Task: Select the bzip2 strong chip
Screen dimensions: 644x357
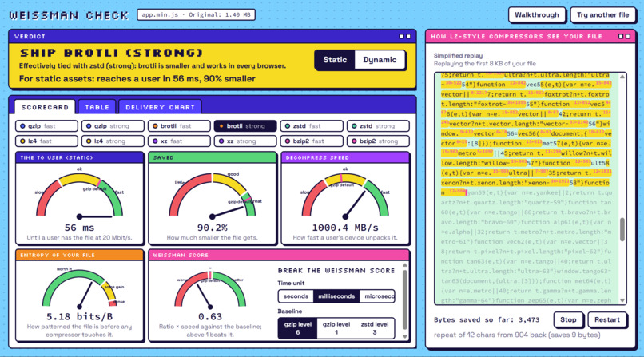Action: pyautogui.click(x=378, y=141)
